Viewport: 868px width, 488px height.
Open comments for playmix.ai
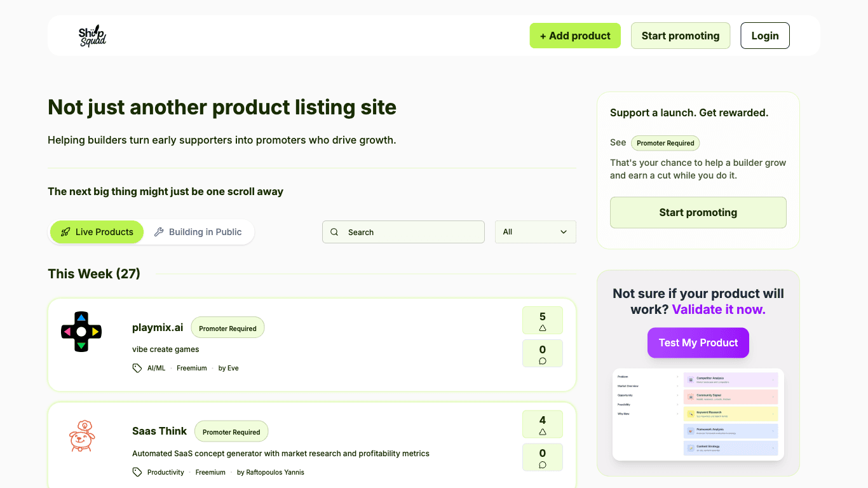pyautogui.click(x=542, y=354)
